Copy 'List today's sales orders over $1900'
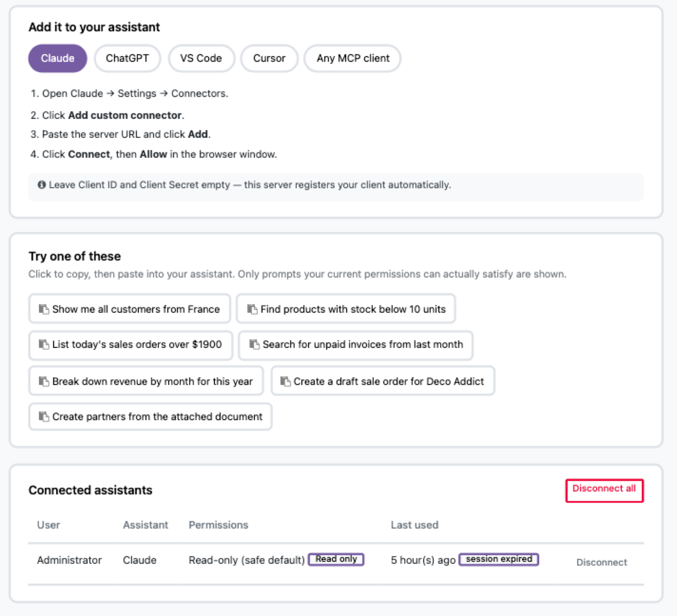This screenshot has width=677, height=616. [131, 345]
